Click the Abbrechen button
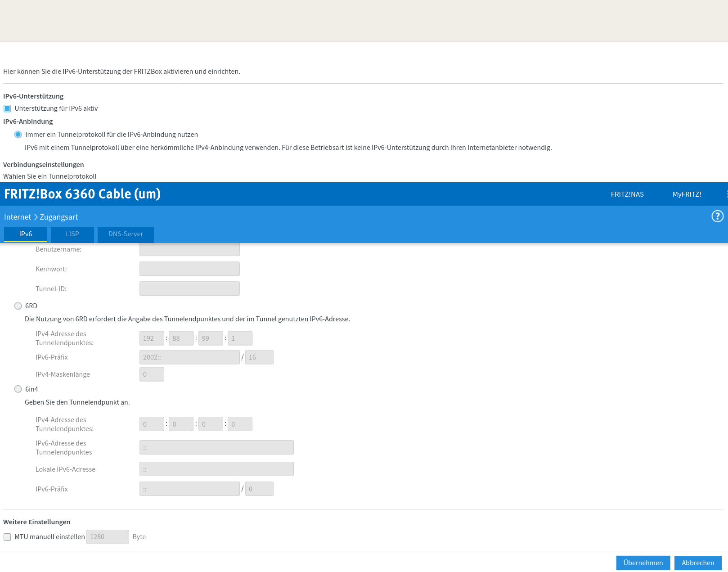728x572 pixels. (x=698, y=563)
